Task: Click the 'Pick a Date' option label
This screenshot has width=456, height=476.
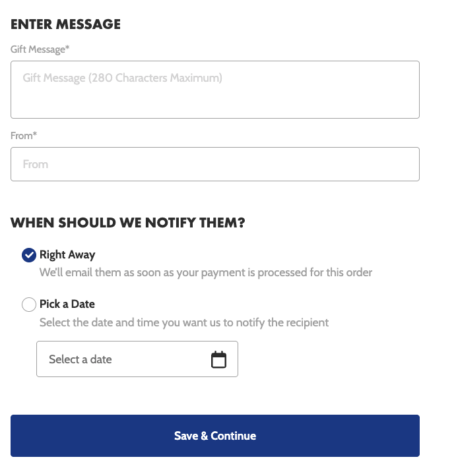Action: click(x=67, y=305)
